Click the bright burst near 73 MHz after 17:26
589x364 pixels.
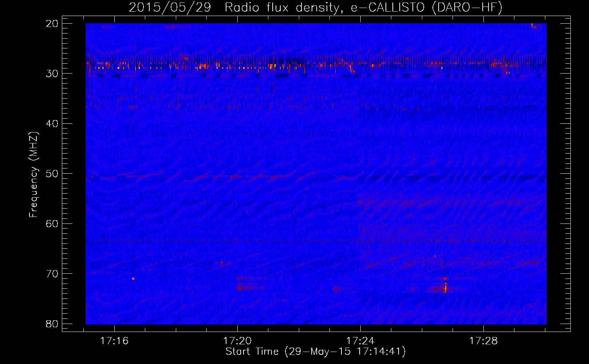(x=445, y=287)
